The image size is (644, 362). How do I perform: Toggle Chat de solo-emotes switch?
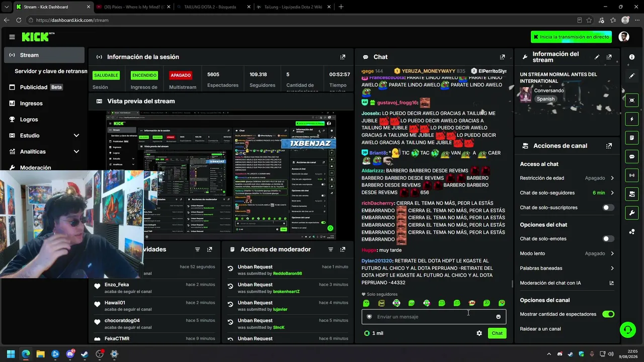click(x=608, y=239)
